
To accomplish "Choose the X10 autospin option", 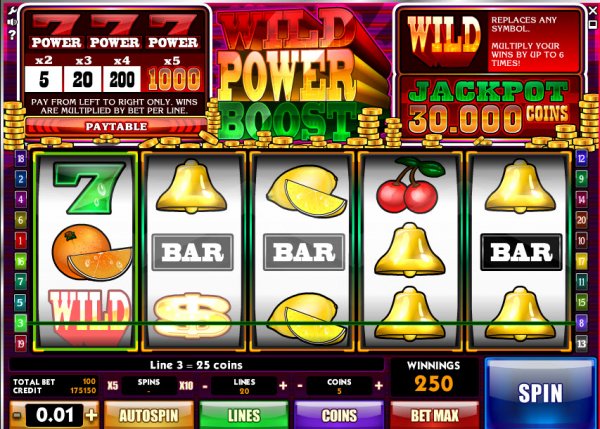I will 186,386.
